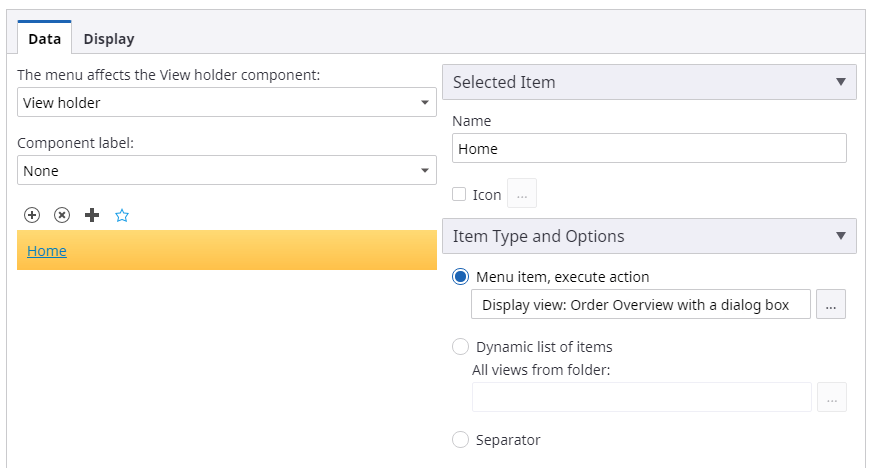Click the circled X remove item icon
872x468 pixels.
(62, 215)
